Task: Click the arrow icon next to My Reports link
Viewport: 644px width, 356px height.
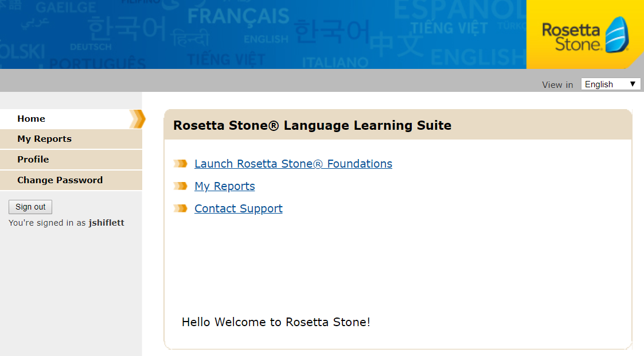Action: coord(180,186)
